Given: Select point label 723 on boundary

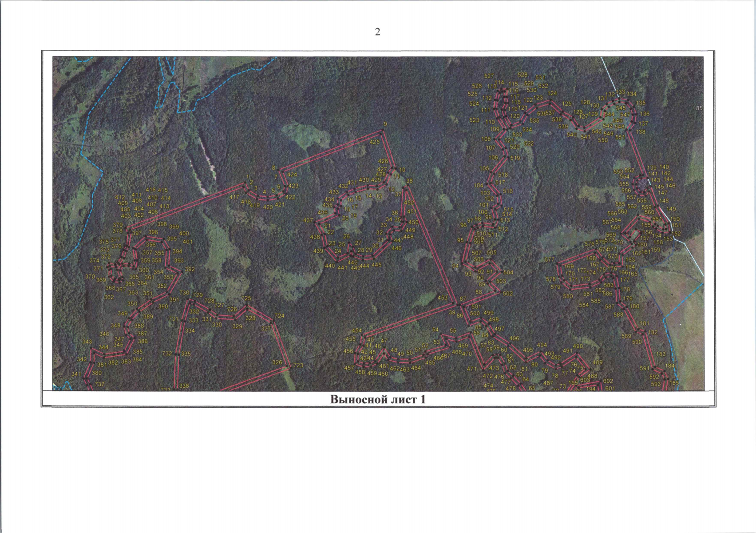Looking at the screenshot, I should pos(298,366).
